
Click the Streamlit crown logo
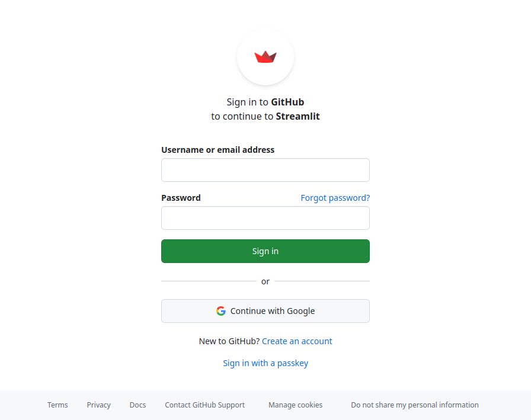point(265,57)
